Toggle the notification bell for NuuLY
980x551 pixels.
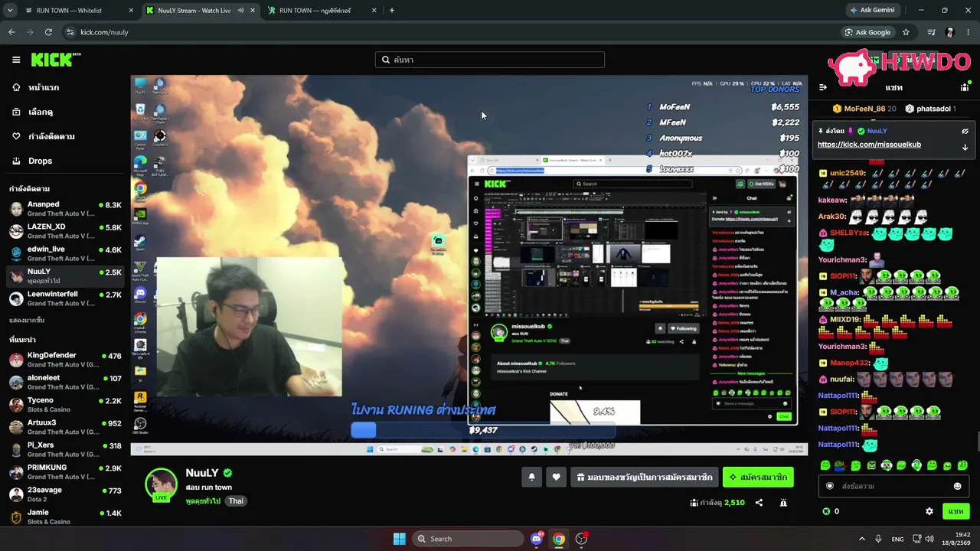[x=532, y=478]
